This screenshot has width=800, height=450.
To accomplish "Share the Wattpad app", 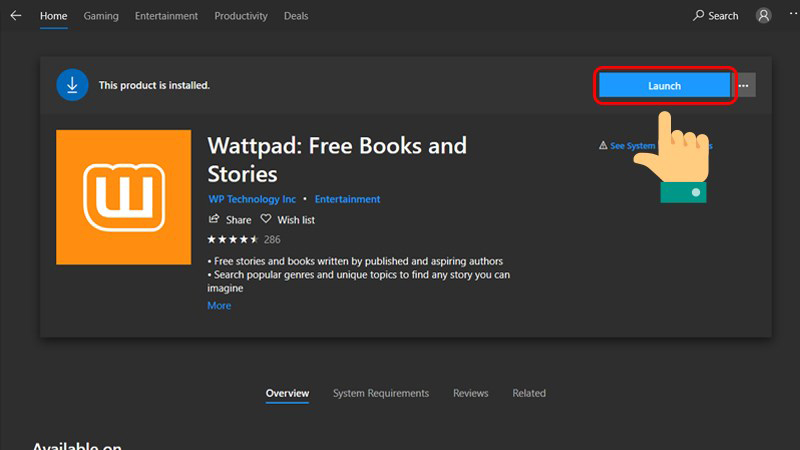I will coord(230,219).
